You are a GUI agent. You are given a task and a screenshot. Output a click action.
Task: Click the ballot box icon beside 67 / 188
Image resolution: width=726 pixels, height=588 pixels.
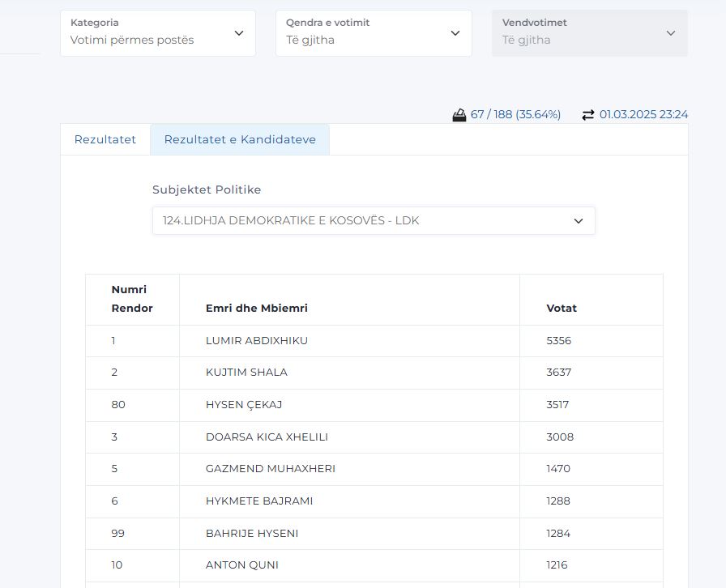[459, 115]
